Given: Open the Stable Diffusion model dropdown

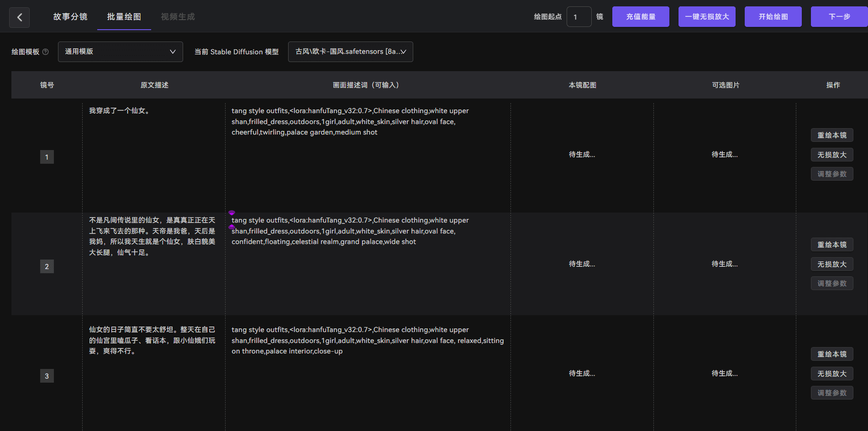Looking at the screenshot, I should coord(351,52).
